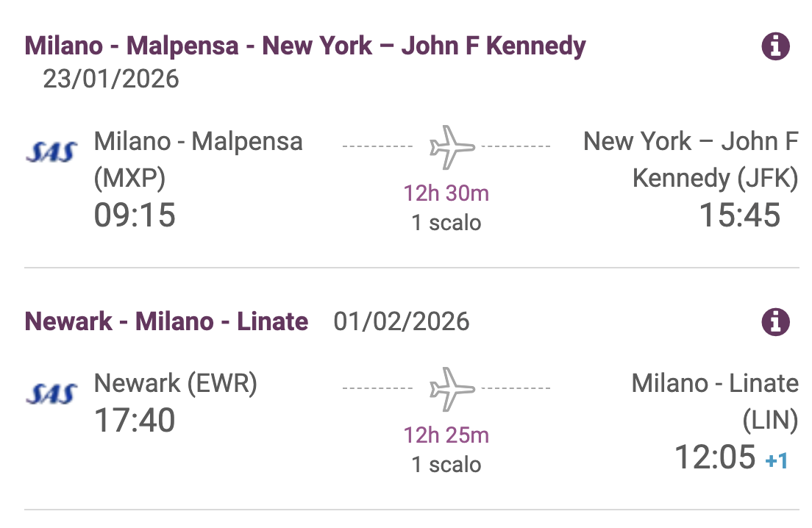Select the Newark - Milano - Linate heading
812x528 pixels.
[166, 321]
